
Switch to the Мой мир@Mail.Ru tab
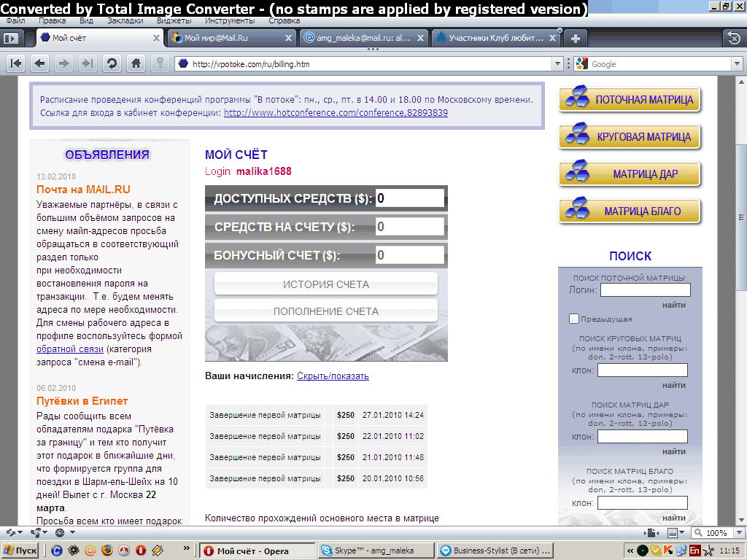[231, 38]
